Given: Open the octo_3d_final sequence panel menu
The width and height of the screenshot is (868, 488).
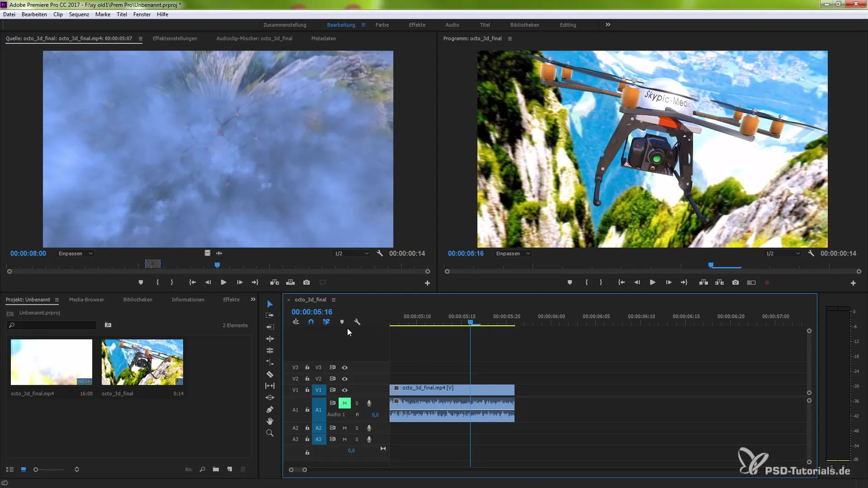Looking at the screenshot, I should click(334, 300).
